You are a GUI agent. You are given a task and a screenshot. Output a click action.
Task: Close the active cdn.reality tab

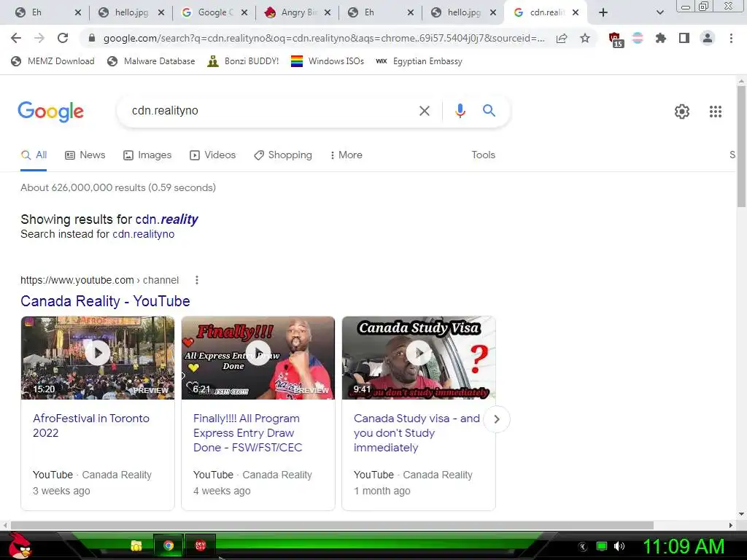[576, 13]
